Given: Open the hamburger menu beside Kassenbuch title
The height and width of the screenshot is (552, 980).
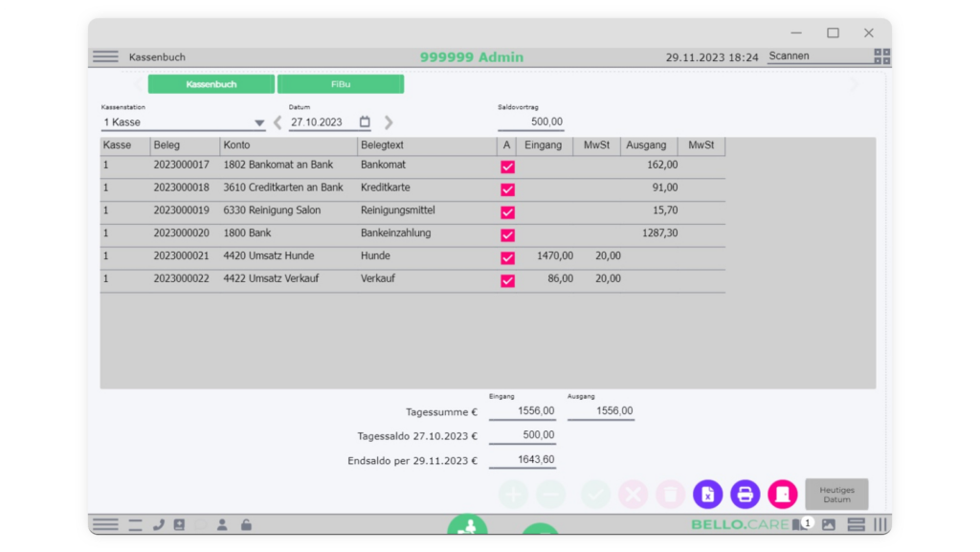Looking at the screenshot, I should click(105, 56).
